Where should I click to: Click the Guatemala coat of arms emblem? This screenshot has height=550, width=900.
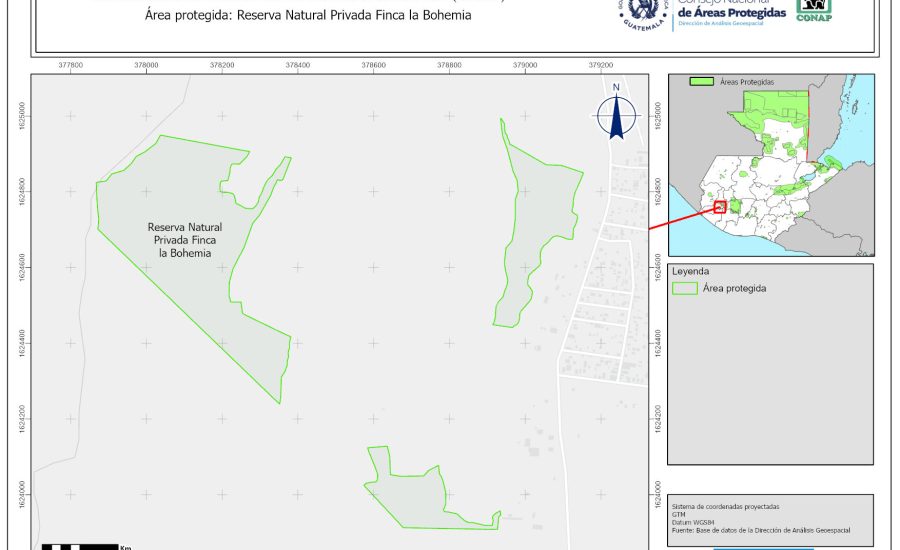pos(640,12)
